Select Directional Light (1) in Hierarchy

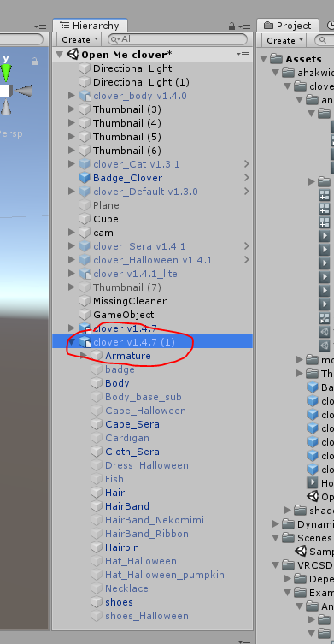[x=141, y=82]
